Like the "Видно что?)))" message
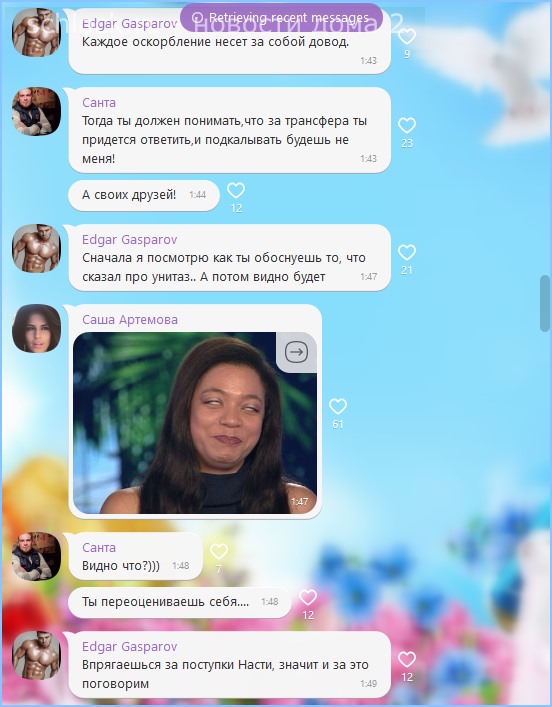Image resolution: width=552 pixels, height=707 pixels. (219, 551)
